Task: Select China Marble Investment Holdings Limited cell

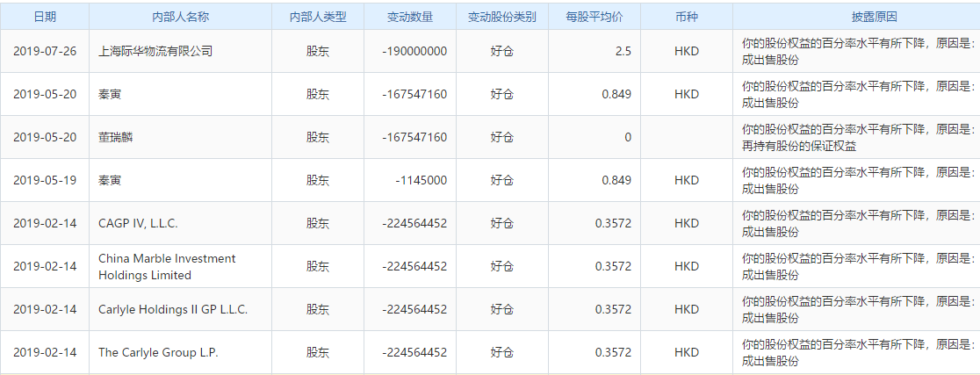Action: coord(180,266)
